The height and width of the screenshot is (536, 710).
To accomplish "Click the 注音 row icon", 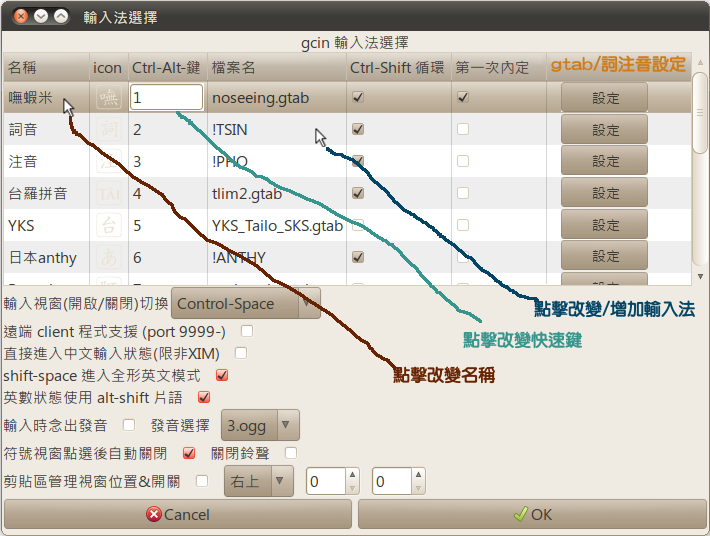I will [108, 161].
